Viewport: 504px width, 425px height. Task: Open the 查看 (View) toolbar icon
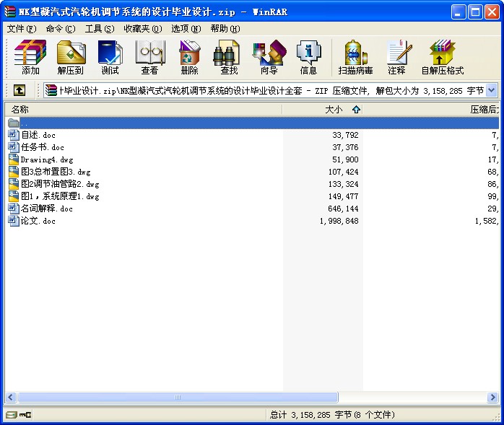pos(149,57)
